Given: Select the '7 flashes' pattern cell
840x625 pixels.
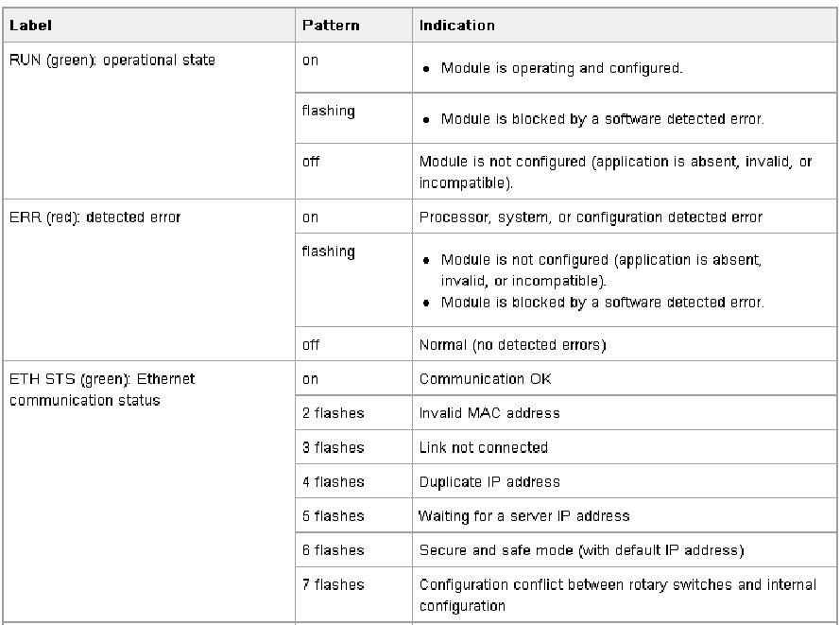Looking at the screenshot, I should click(353, 595).
